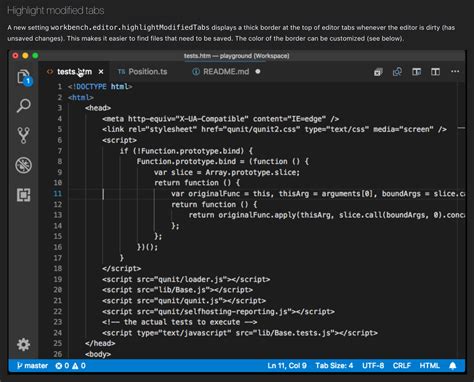
Task: Click the Open Changes icon in toolbar
Action: pyautogui.click(x=397, y=72)
